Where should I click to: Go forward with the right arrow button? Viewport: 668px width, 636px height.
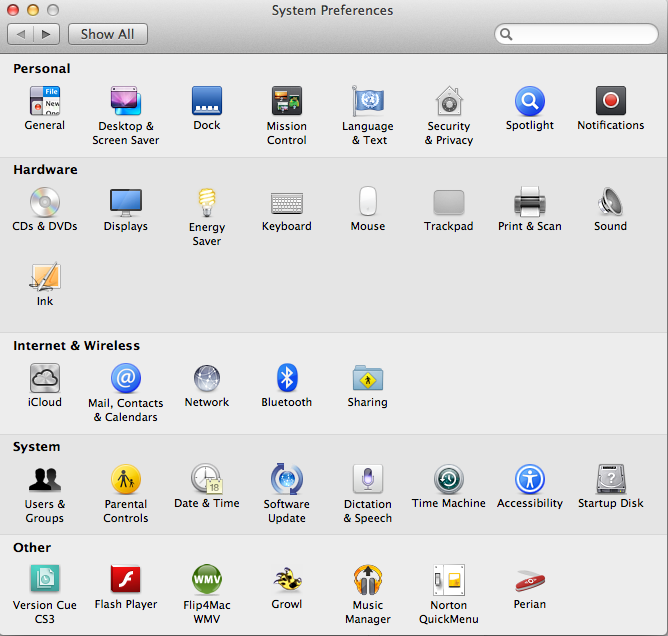[46, 34]
